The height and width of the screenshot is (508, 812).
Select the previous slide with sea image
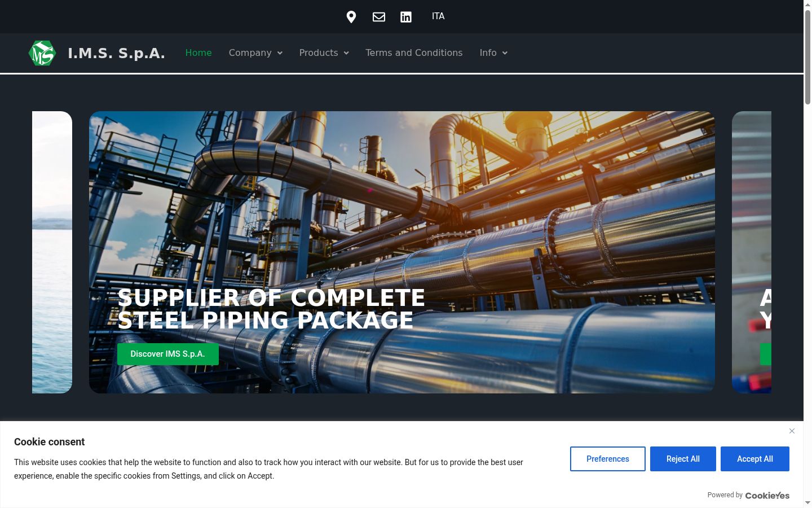pyautogui.click(x=52, y=252)
